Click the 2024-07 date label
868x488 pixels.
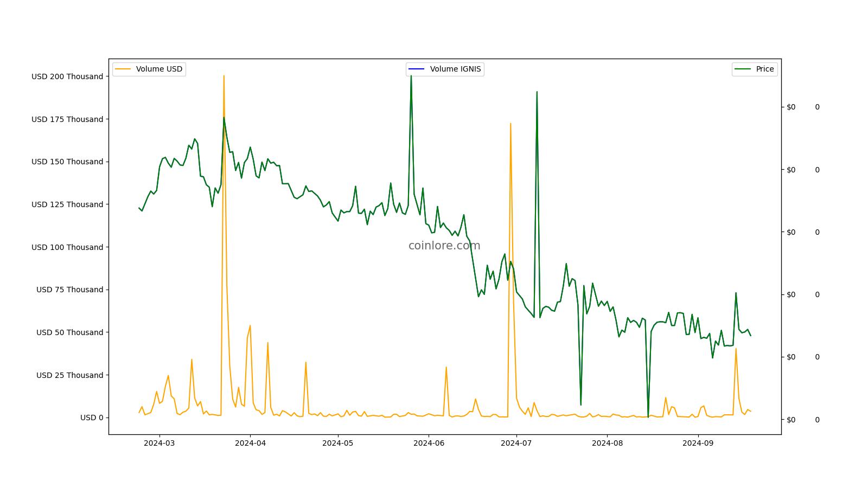point(516,443)
